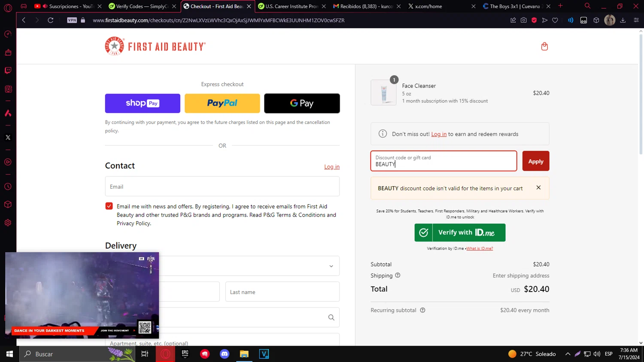Screen dimensions: 644x362
Task: Click the First Aid Beauty logo
Action: click(x=155, y=46)
